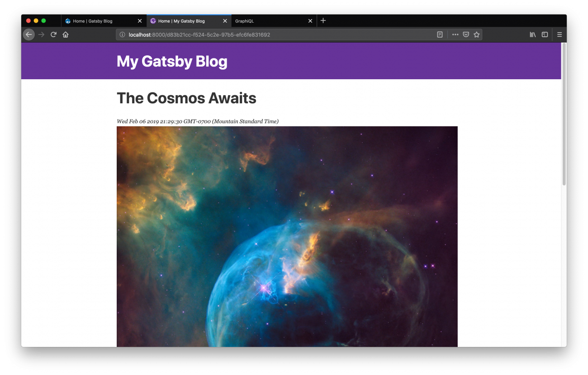Open page actions three-dot menu
588x375 pixels.
[x=455, y=34]
